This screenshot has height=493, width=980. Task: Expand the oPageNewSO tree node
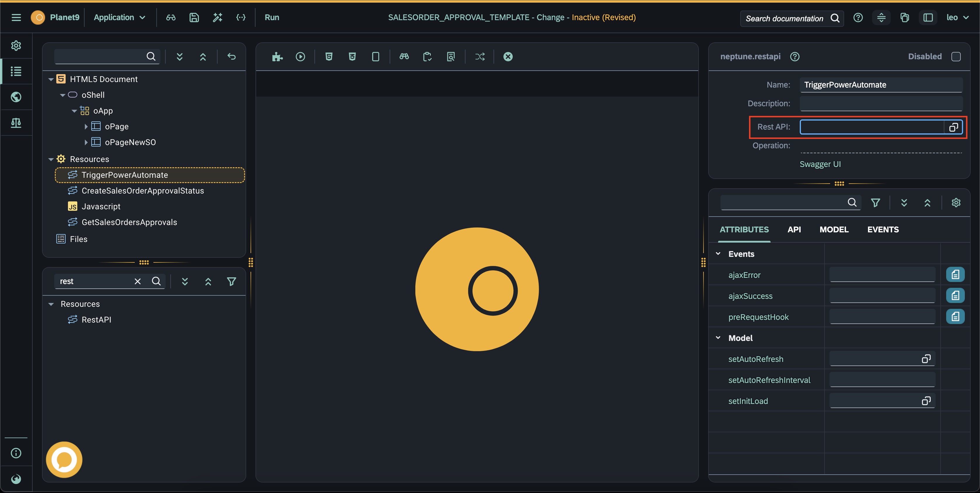pos(86,142)
